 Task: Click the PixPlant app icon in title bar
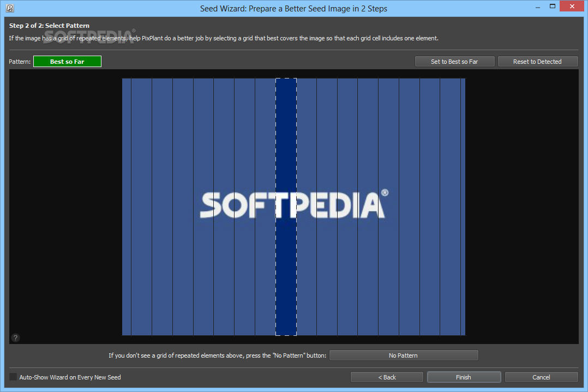pos(10,8)
